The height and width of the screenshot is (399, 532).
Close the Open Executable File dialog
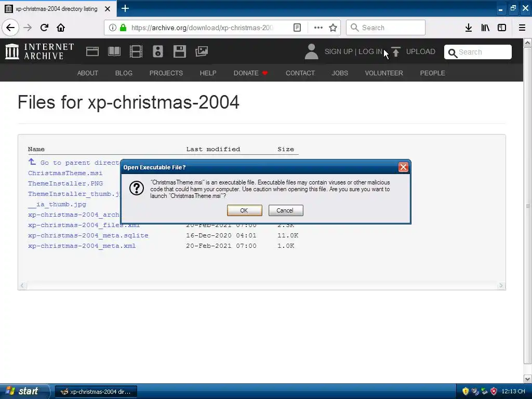click(x=403, y=167)
